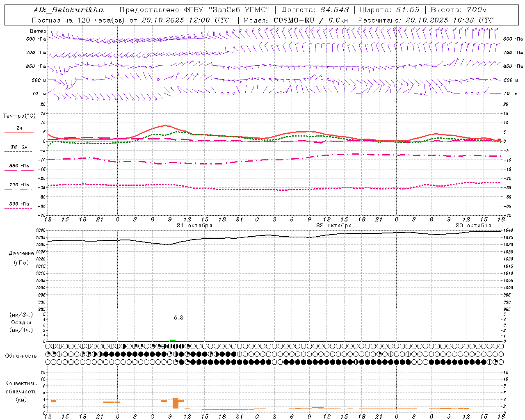Select the 700 гПа temperature legend entry
This screenshot has height=420, width=525.
point(19,185)
